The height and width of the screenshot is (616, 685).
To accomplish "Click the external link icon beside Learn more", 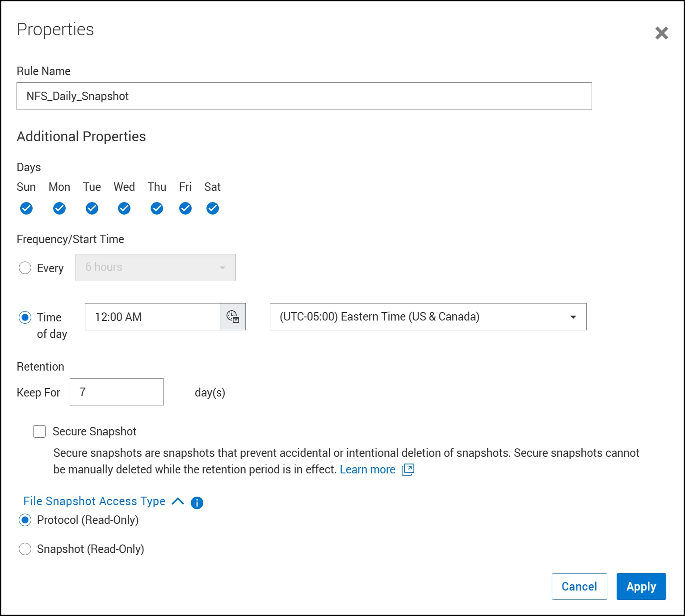I will 408,470.
